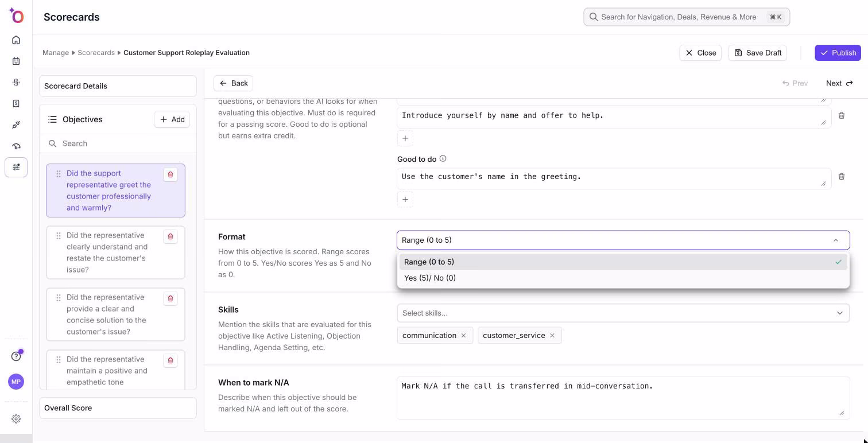This screenshot has height=443, width=868.
Task: Focus the global search bar
Action: click(x=687, y=17)
